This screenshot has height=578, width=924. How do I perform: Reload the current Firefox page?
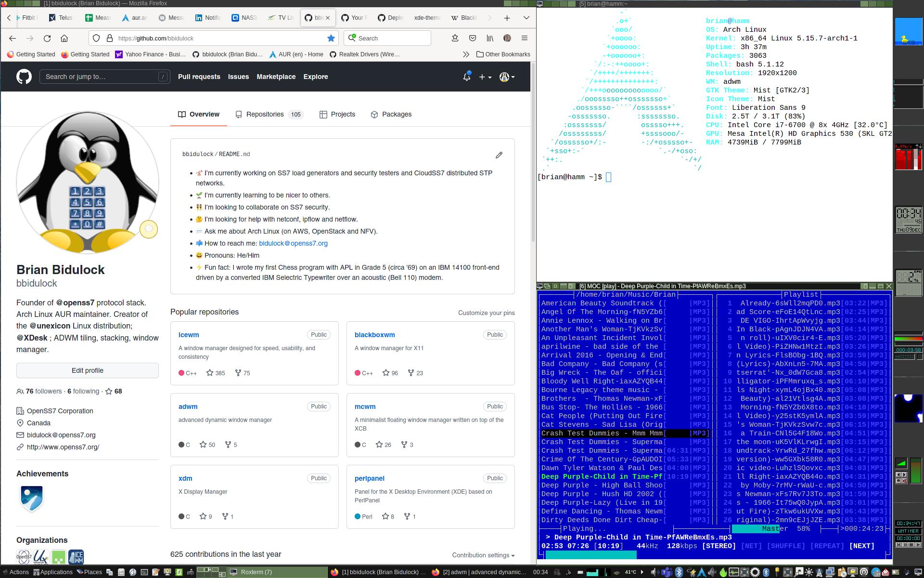click(47, 38)
